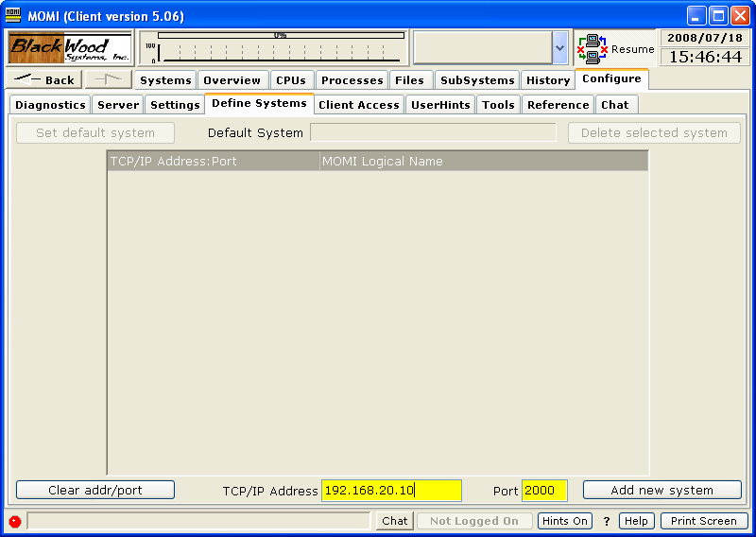756x537 pixels.
Task: Switch to the Processes tab
Action: [352, 80]
